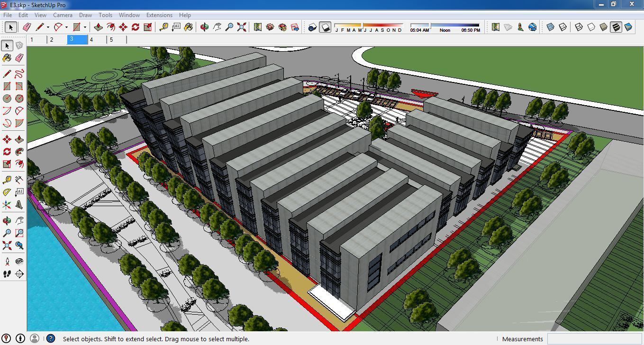The height and width of the screenshot is (345, 644).
Task: Select the Offset tool in top toolbar
Action: pyautogui.click(x=110, y=27)
